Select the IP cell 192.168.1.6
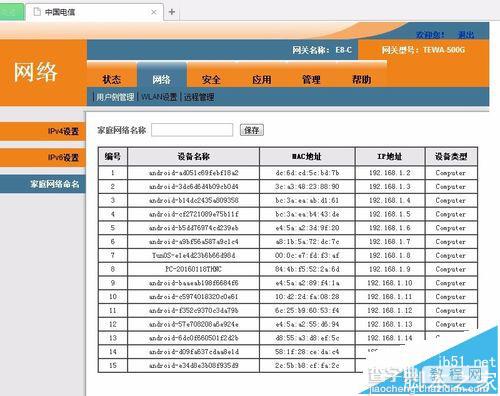This screenshot has width=500, height=396. tap(390, 228)
